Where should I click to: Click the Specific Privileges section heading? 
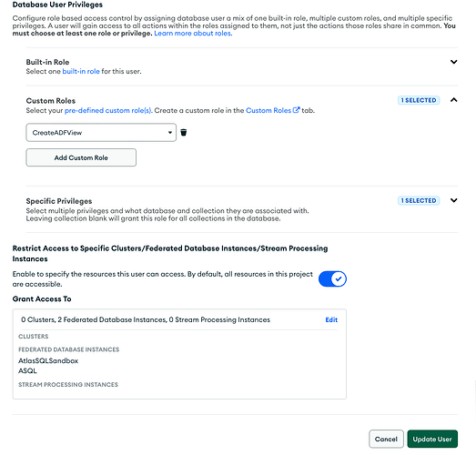coord(59,201)
